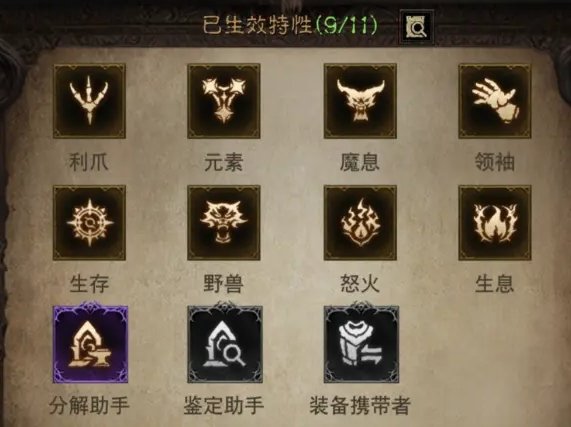571x427 pixels.
Task: Select the 领袖 hand trait icon
Action: click(x=495, y=101)
